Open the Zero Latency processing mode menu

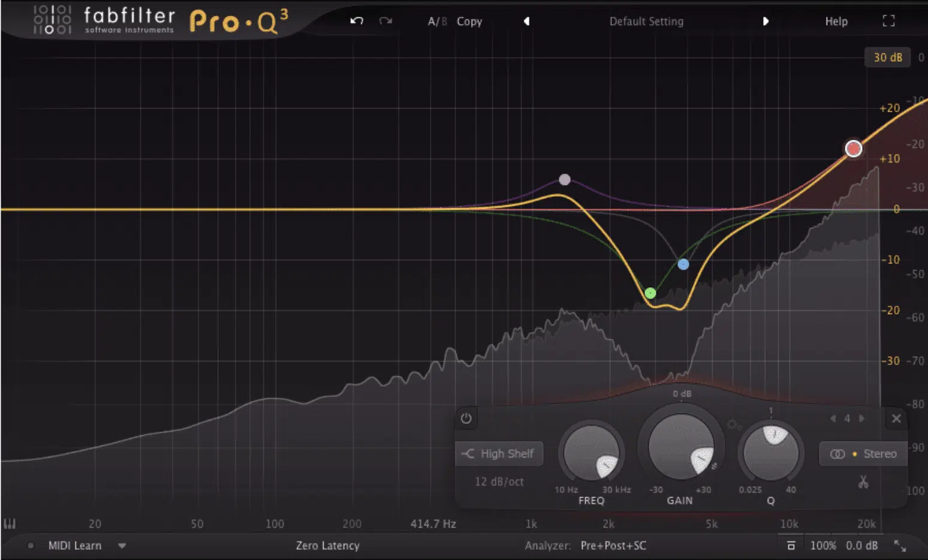pos(328,546)
